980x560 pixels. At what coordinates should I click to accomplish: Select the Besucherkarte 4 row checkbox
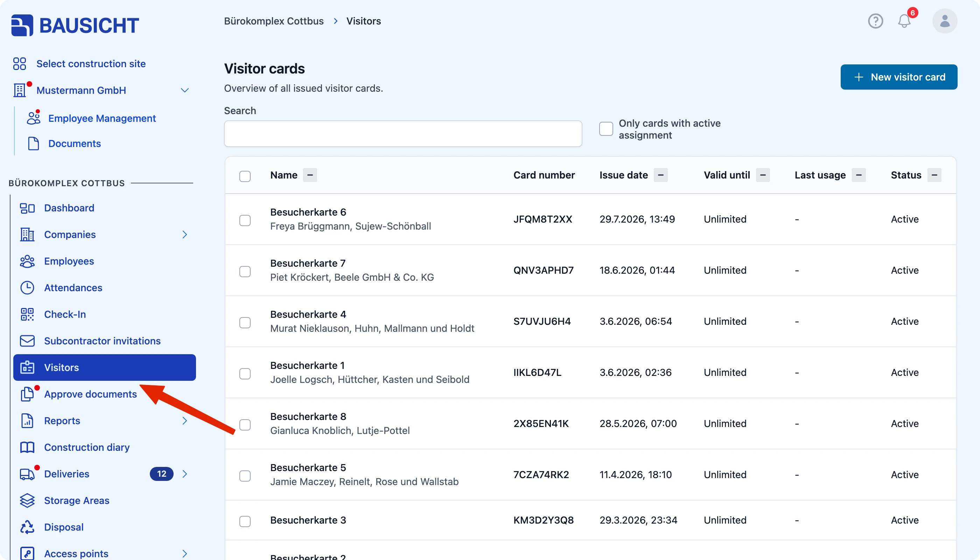[x=245, y=323]
